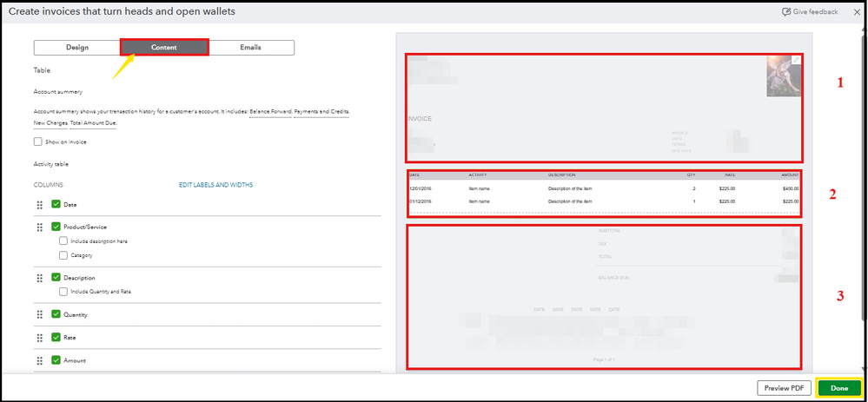Click the Activity table heading

pos(51,164)
